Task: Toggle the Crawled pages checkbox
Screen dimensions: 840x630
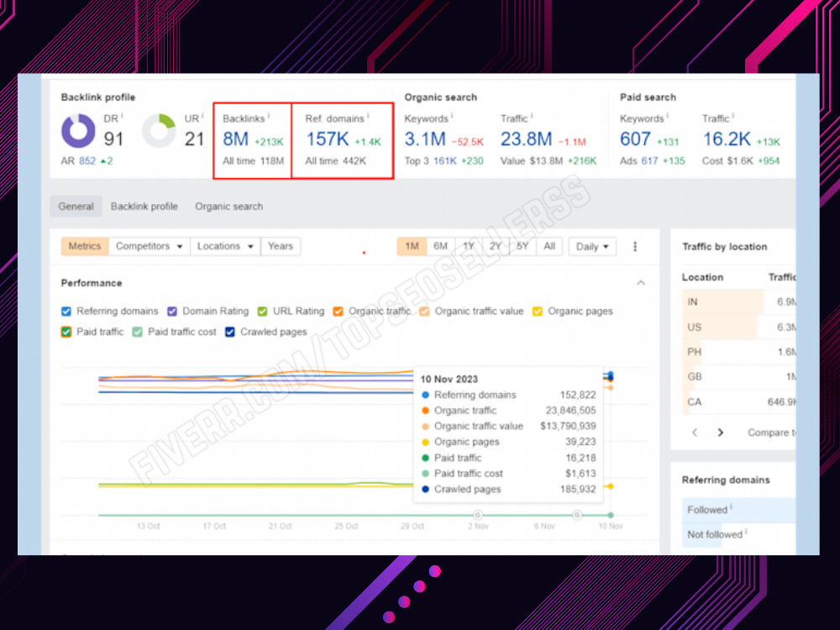Action: point(230,332)
